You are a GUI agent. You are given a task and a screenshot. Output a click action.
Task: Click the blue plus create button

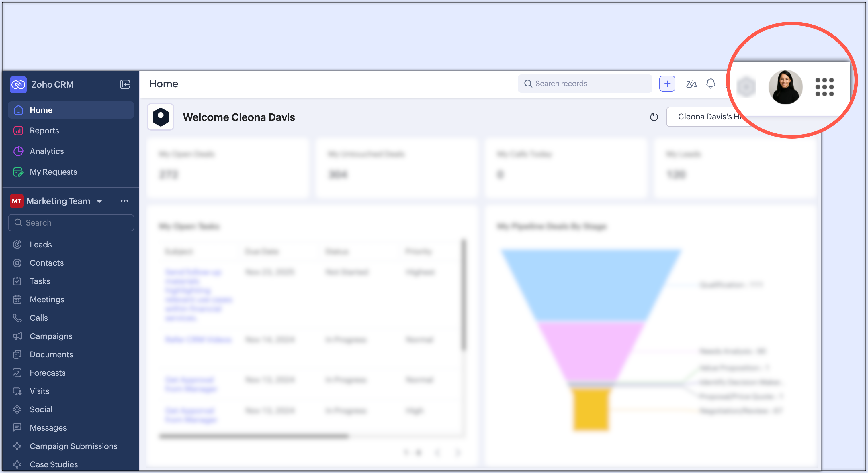[667, 84]
